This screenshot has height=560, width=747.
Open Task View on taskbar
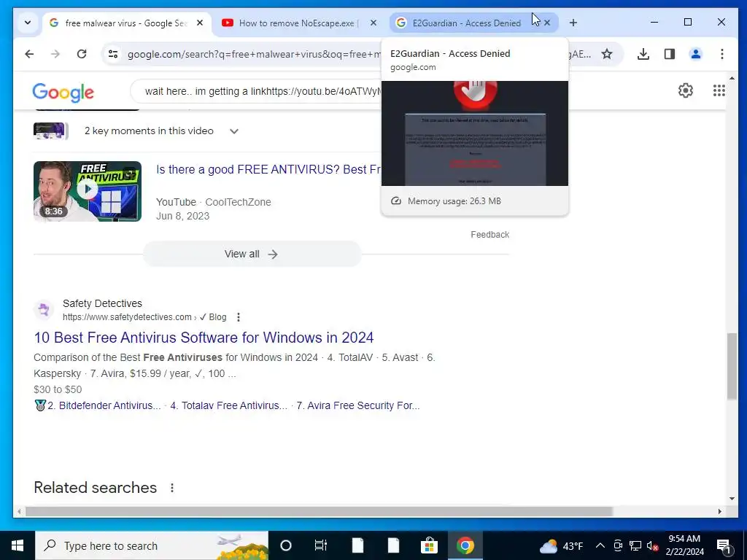click(x=321, y=545)
